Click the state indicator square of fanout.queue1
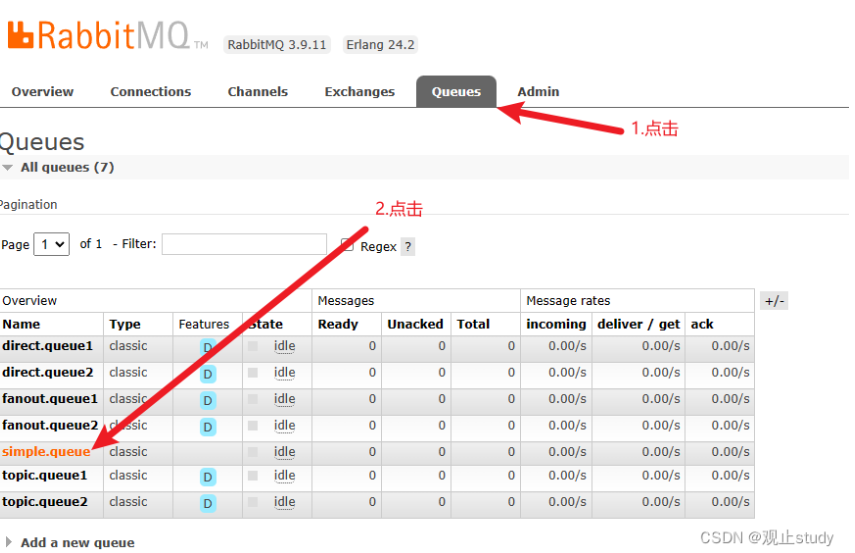This screenshot has height=553, width=855. (x=253, y=399)
